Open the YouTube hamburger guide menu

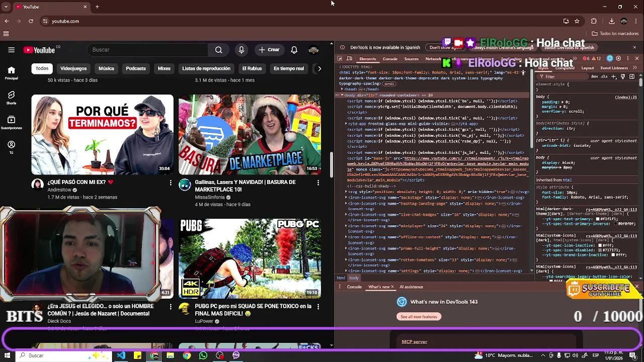point(11,50)
